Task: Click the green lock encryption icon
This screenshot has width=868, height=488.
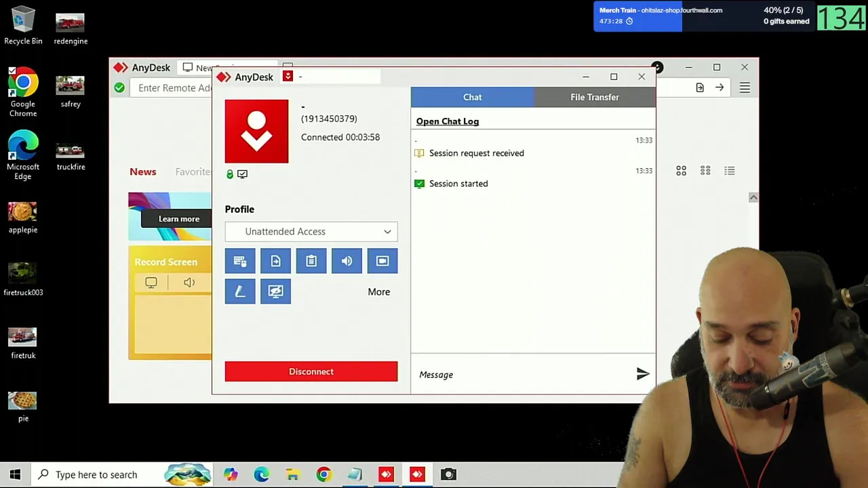Action: point(230,174)
